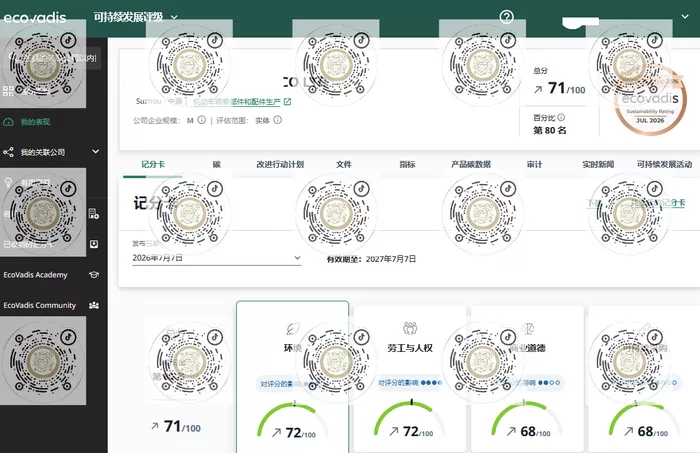700x453 pixels.
Task: Switch to the 实时新闻 tab
Action: tap(598, 164)
